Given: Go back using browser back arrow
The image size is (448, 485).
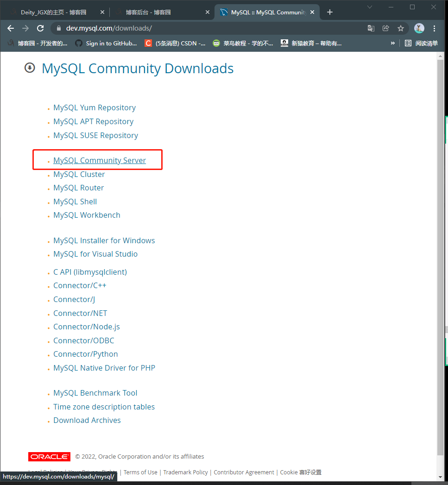Looking at the screenshot, I should (x=11, y=28).
